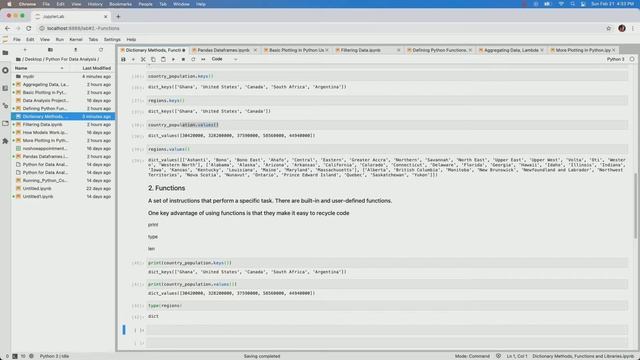Open the File Browser sidebar folder icon
Image resolution: width=640 pixels, height=360 pixels.
click(x=5, y=53)
